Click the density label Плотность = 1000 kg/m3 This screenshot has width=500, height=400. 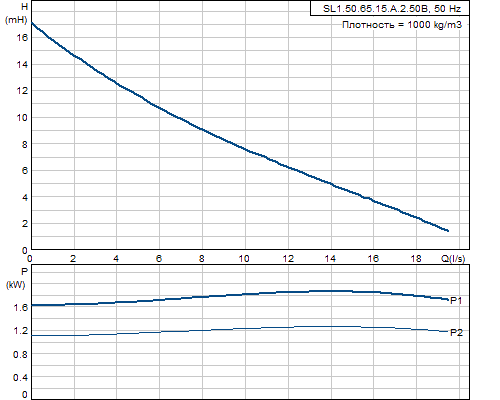(x=402, y=25)
